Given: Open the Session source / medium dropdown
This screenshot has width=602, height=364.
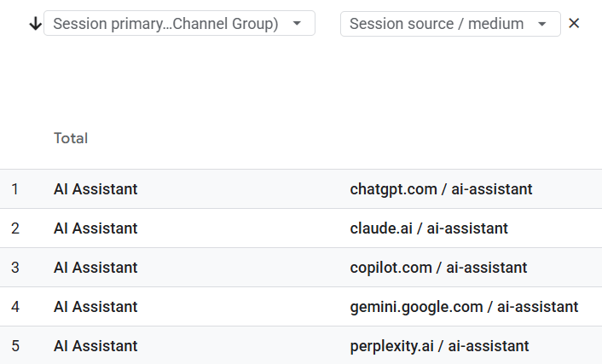Looking at the screenshot, I should (x=450, y=24).
